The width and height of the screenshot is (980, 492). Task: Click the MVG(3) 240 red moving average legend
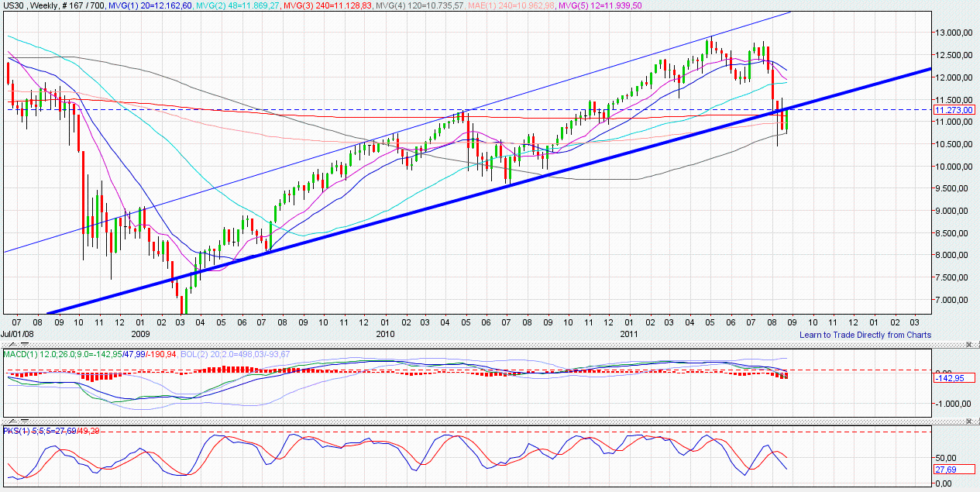[324, 6]
